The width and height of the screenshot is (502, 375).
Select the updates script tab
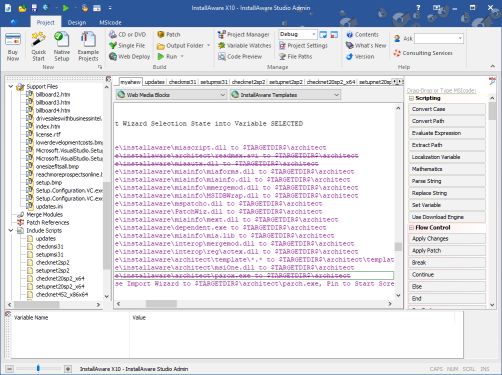tap(155, 82)
